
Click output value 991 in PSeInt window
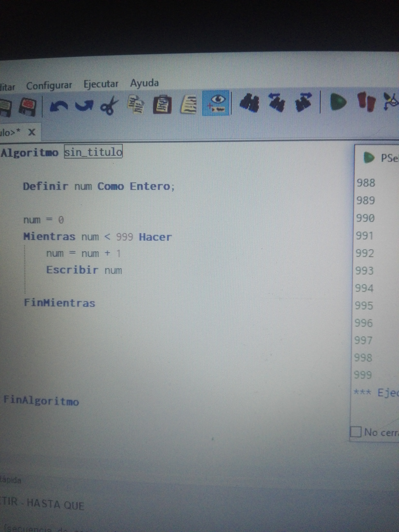[365, 235]
